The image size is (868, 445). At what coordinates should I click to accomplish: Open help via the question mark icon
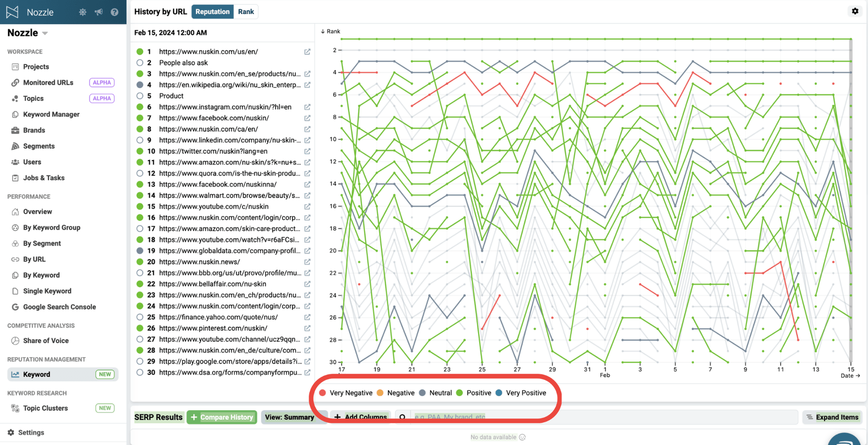click(x=114, y=12)
